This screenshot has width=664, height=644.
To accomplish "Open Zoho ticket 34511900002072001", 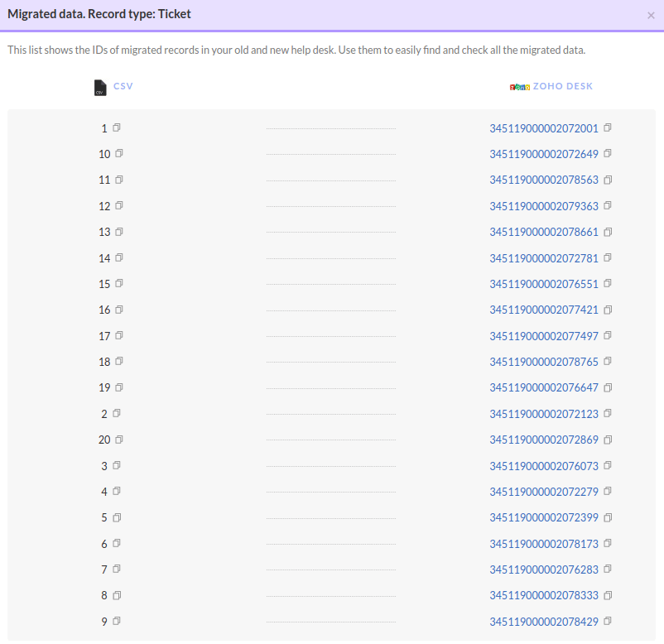I will [544, 128].
